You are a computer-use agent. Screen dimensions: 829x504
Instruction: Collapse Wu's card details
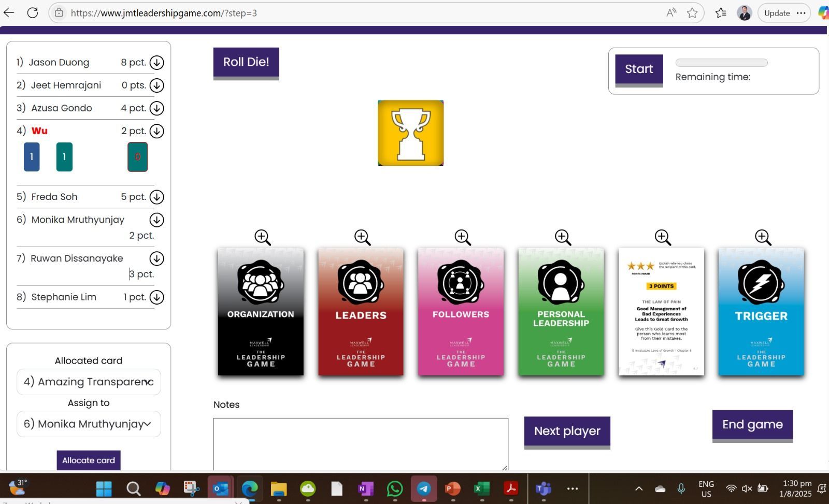click(156, 131)
